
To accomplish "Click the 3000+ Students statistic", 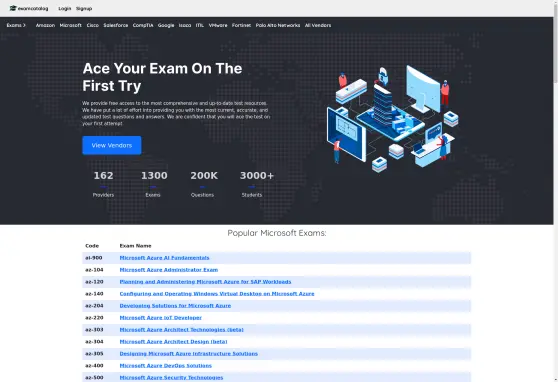I will [x=256, y=184].
